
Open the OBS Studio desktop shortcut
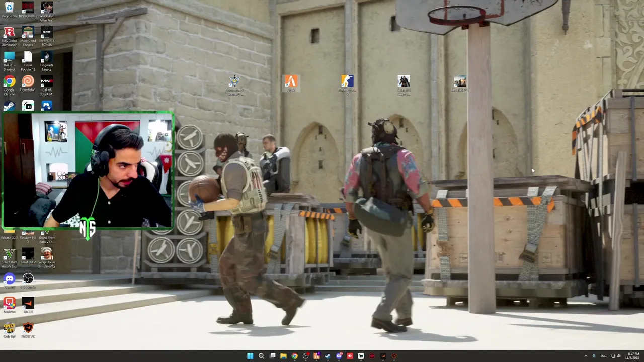tap(28, 281)
